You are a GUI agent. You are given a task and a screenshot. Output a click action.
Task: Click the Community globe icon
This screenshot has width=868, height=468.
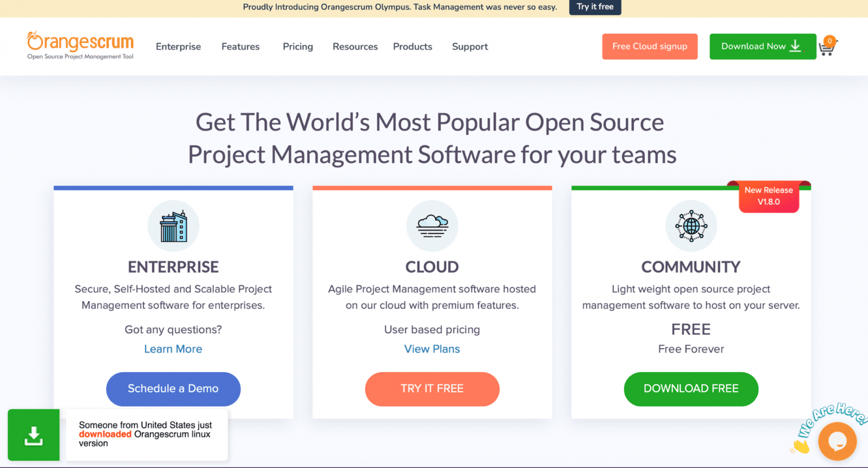[691, 226]
